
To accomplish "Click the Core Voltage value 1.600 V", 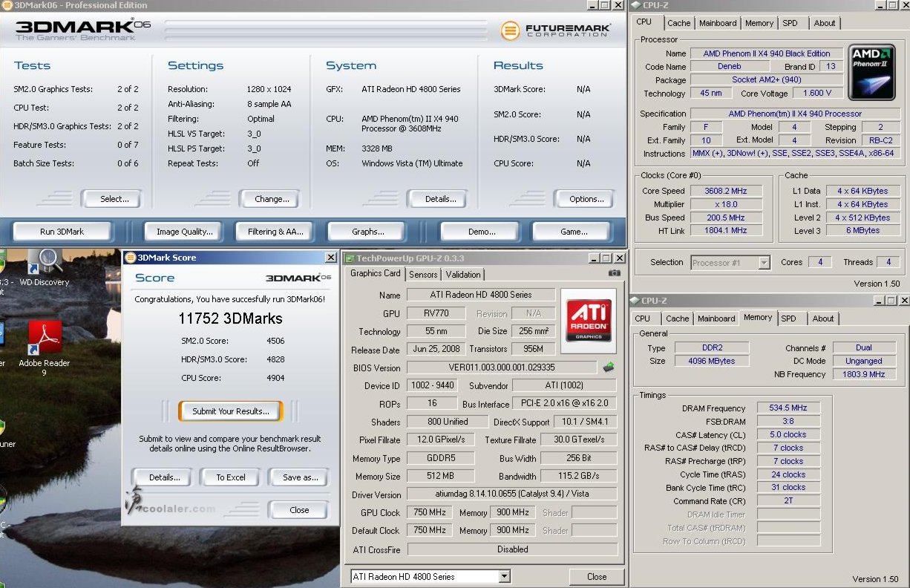I will click(817, 94).
